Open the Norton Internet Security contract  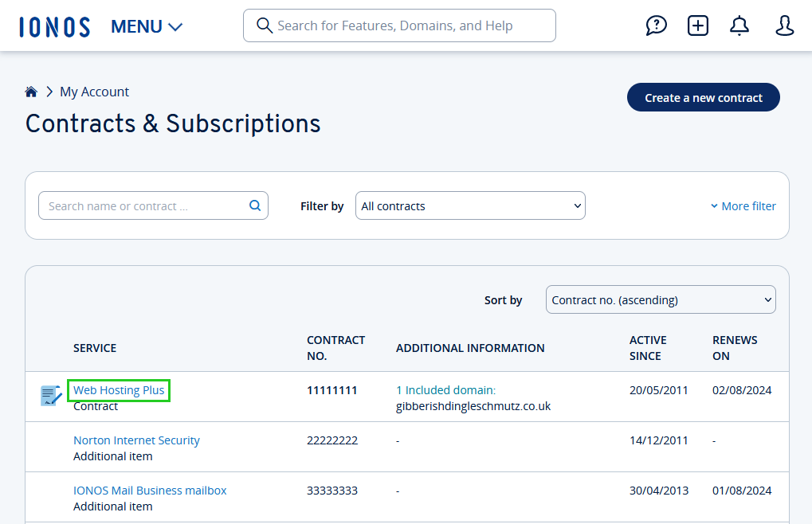coord(136,440)
